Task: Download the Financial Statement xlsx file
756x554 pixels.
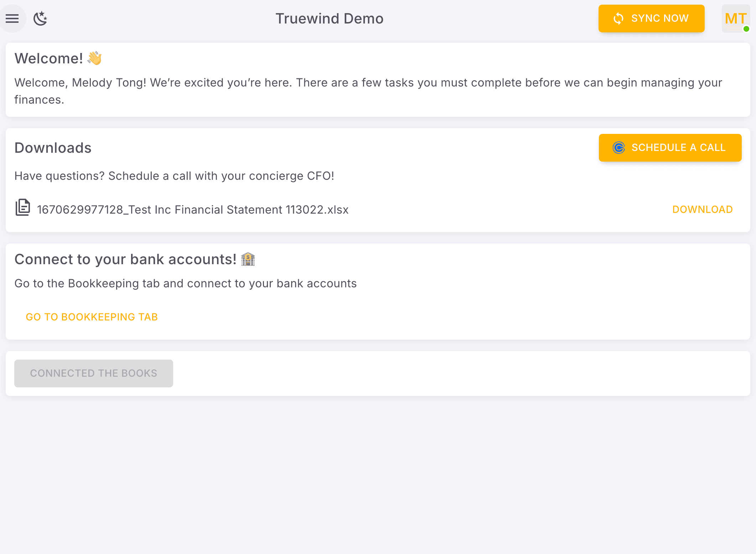Action: point(702,209)
